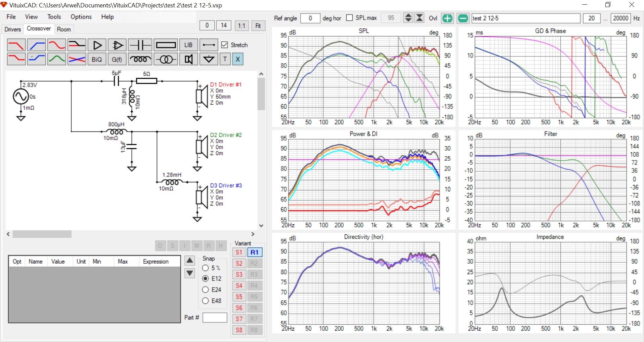Add a capacitor component

(x=140, y=45)
